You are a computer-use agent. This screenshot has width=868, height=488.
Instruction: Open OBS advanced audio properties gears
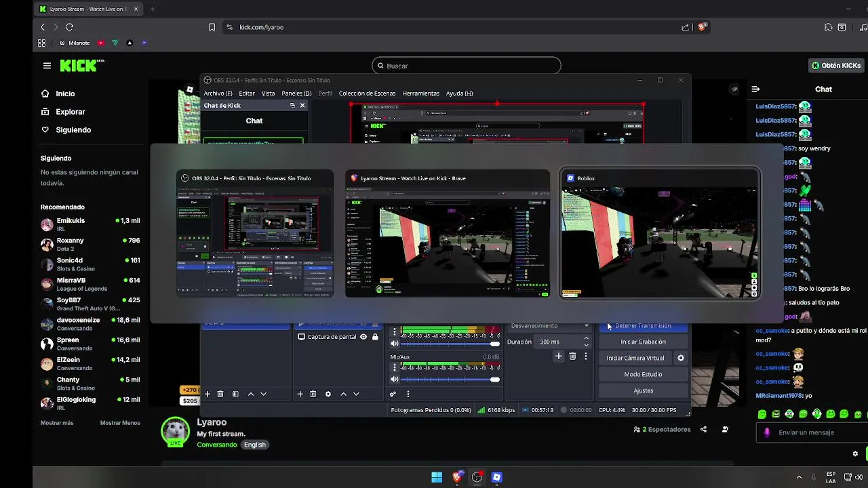[x=393, y=394]
